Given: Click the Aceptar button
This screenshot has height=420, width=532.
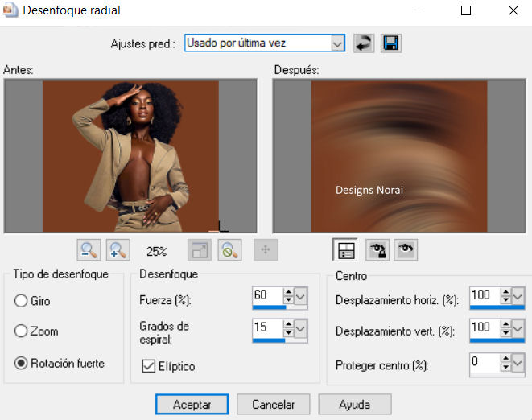Looking at the screenshot, I should [x=192, y=405].
